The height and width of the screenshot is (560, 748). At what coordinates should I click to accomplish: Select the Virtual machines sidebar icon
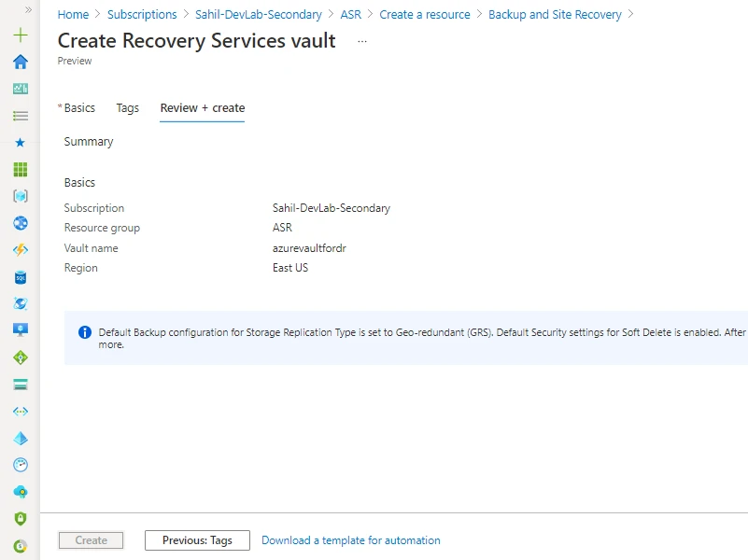(19, 329)
